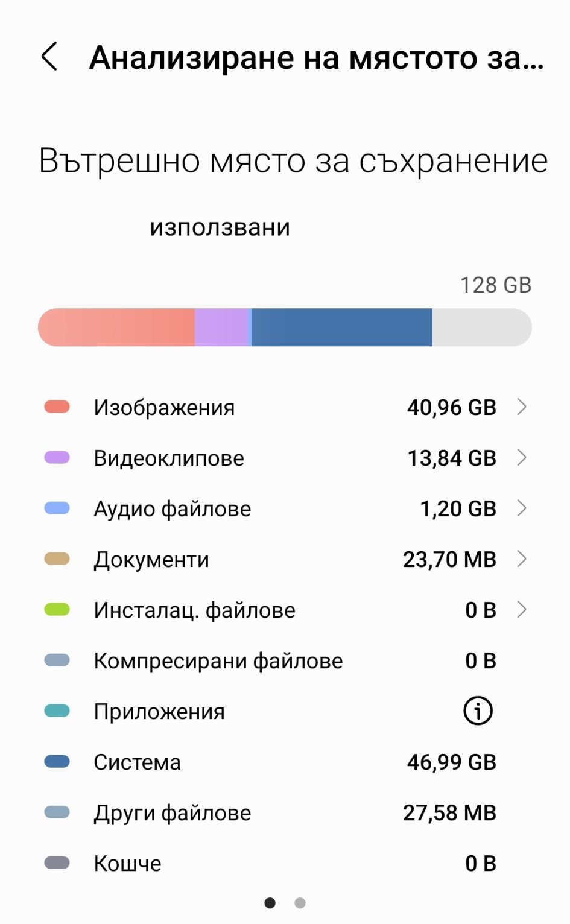Expand Видеоклипове with its chevron arrow
The height and width of the screenshot is (924, 570).
click(x=522, y=458)
